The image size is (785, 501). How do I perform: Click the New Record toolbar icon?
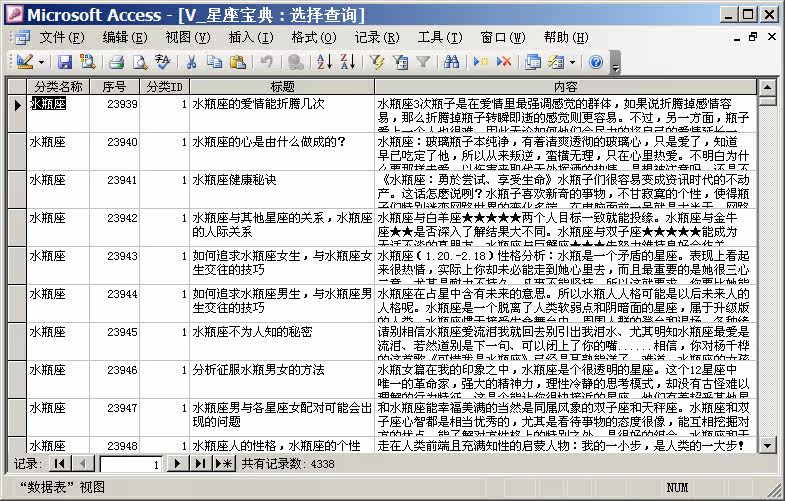click(481, 62)
